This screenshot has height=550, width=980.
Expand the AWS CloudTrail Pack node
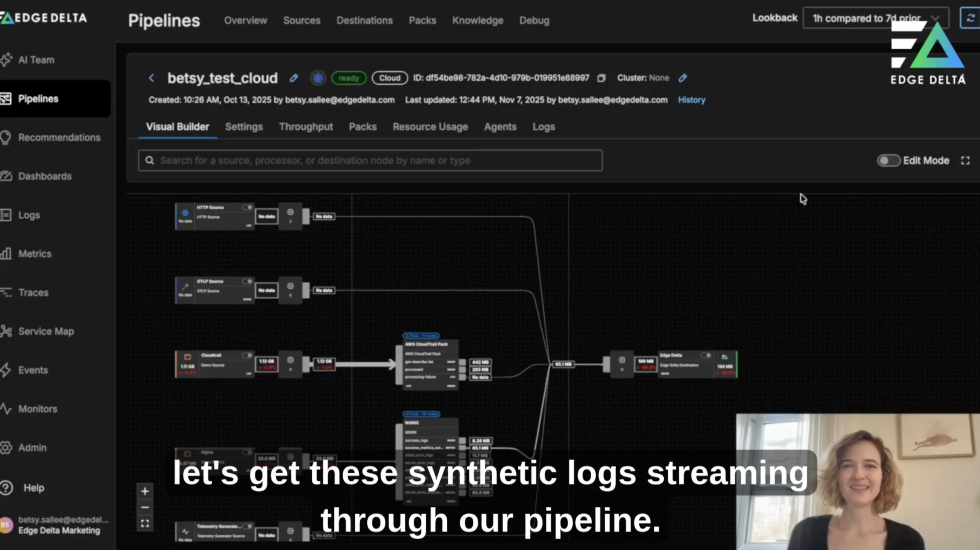[x=420, y=336]
